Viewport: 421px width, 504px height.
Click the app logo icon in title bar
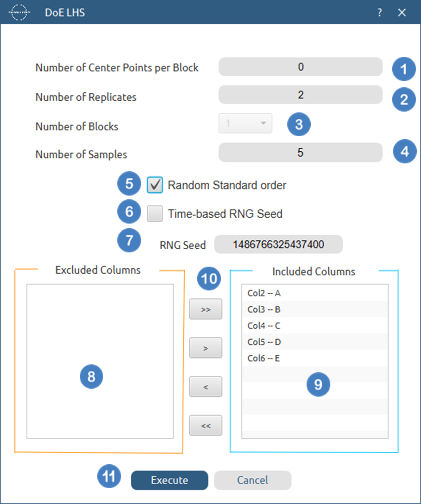[x=20, y=13]
